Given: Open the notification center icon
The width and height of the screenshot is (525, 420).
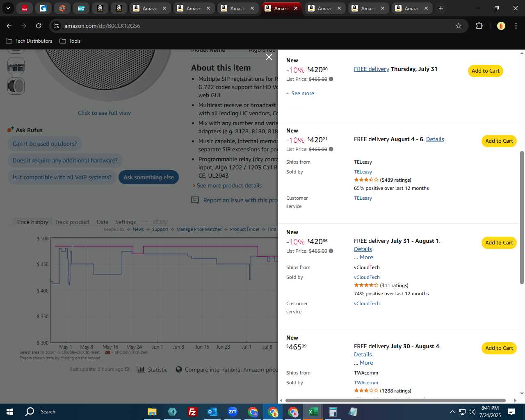Looking at the screenshot, I should tap(511, 412).
